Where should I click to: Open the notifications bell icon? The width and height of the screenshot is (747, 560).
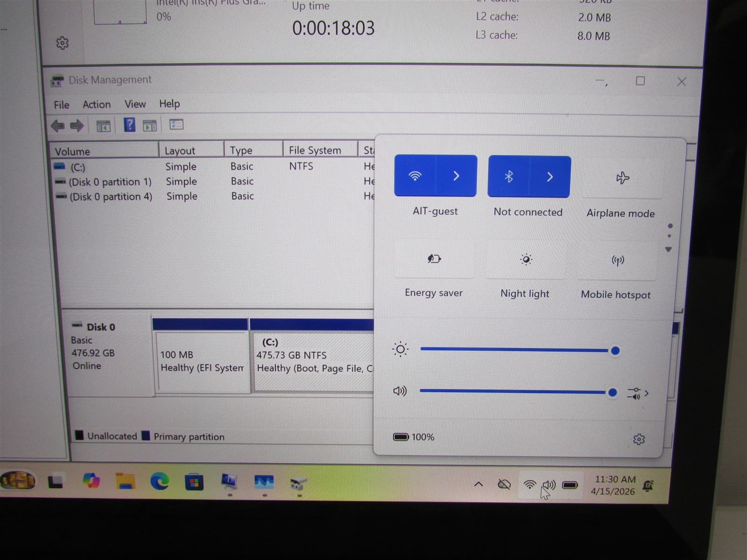click(x=648, y=486)
